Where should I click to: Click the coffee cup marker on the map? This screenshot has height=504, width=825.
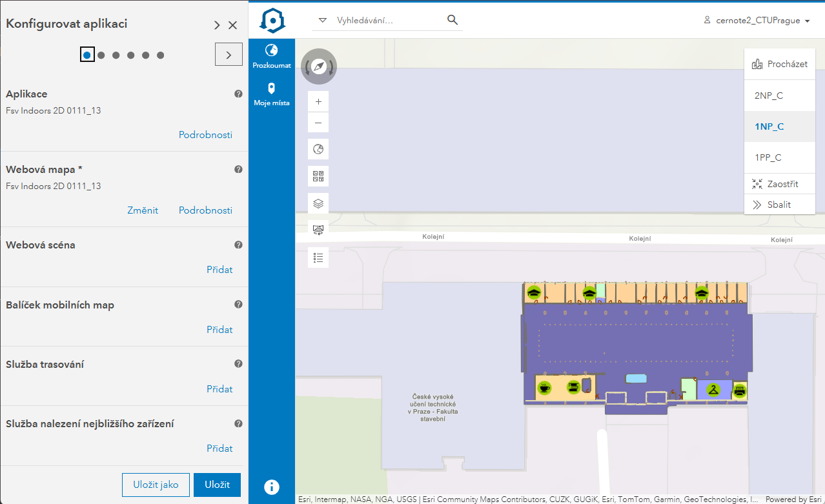point(545,387)
